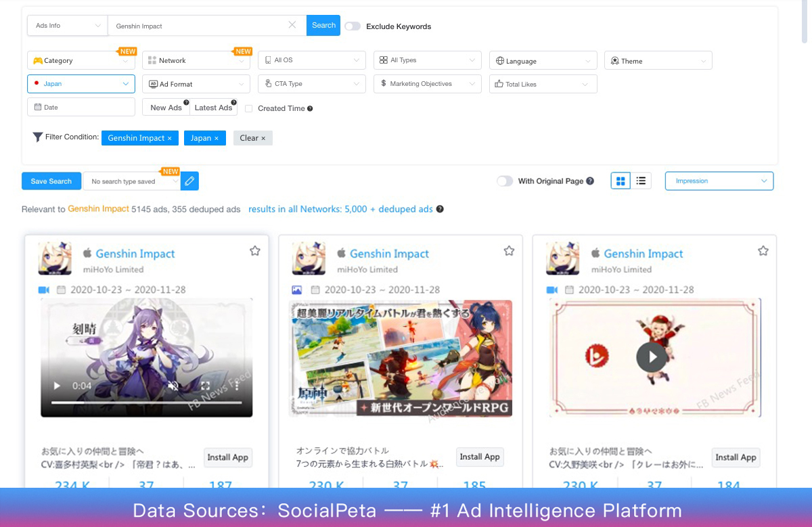The image size is (812, 527).
Task: Unmute the first ad video
Action: pos(173,386)
